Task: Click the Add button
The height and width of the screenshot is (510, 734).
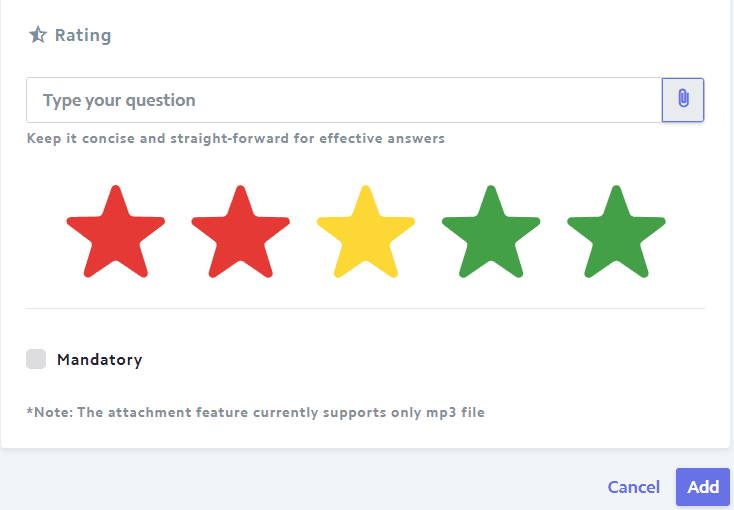Action: 703,487
